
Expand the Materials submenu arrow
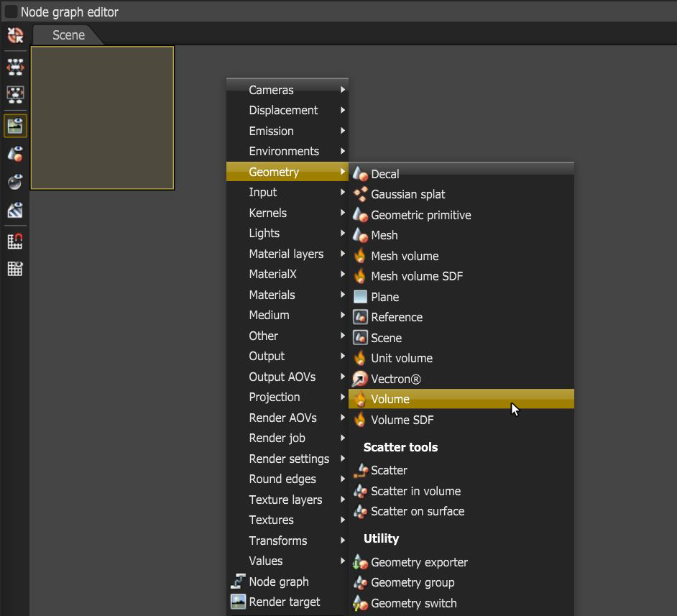[x=342, y=295]
